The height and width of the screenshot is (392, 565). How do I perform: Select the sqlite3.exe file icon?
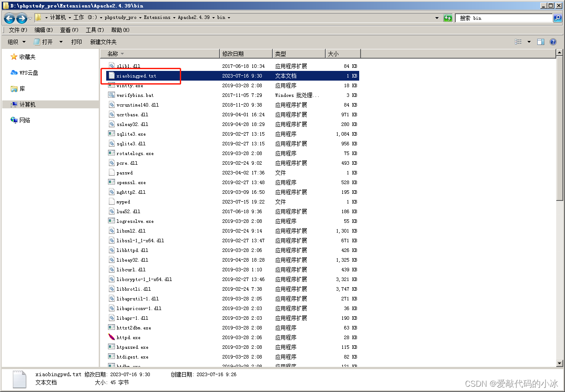click(x=112, y=134)
